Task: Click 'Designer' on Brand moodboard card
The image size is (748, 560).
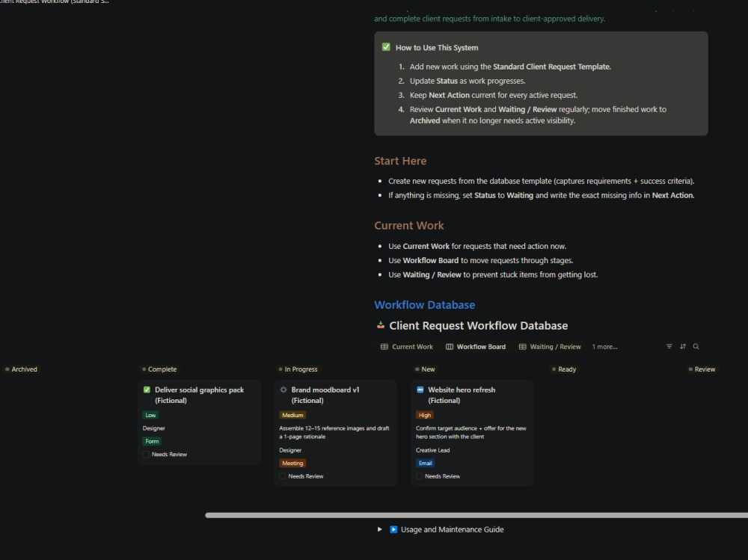Action: [x=290, y=450]
